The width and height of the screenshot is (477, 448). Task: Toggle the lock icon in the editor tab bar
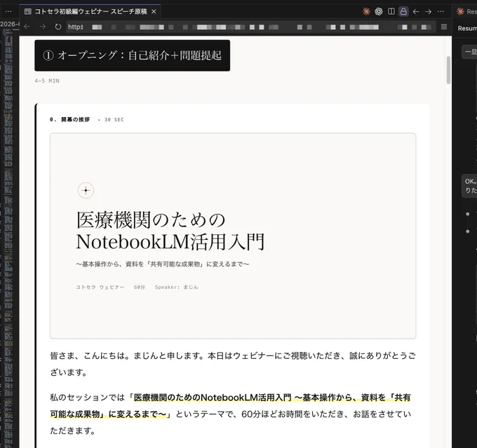tap(403, 11)
